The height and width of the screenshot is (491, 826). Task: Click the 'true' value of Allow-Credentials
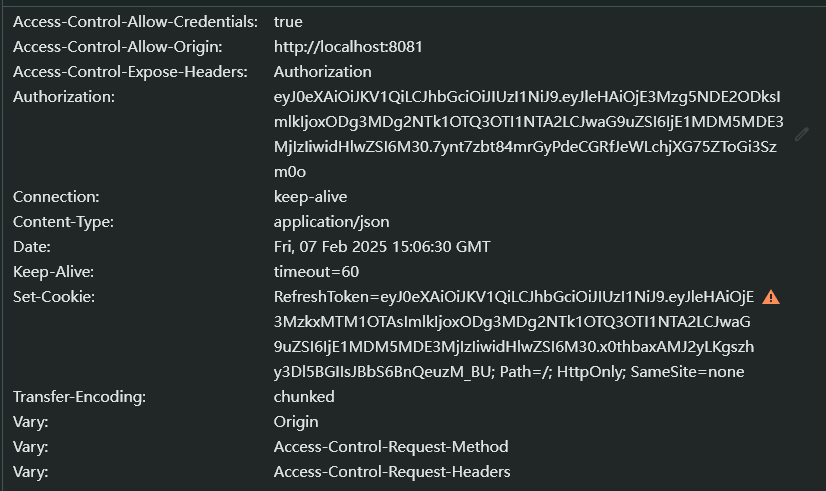click(288, 22)
